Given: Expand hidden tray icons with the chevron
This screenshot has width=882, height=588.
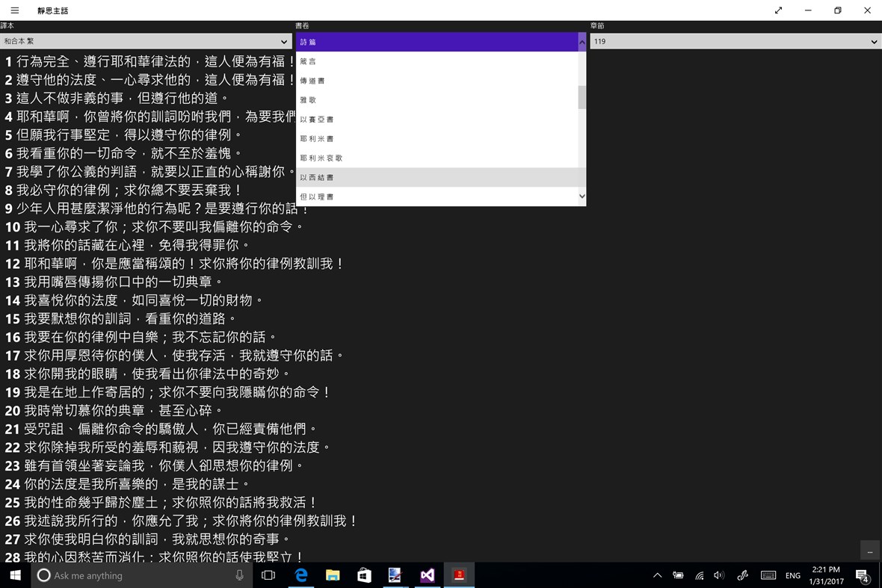Looking at the screenshot, I should [x=656, y=575].
